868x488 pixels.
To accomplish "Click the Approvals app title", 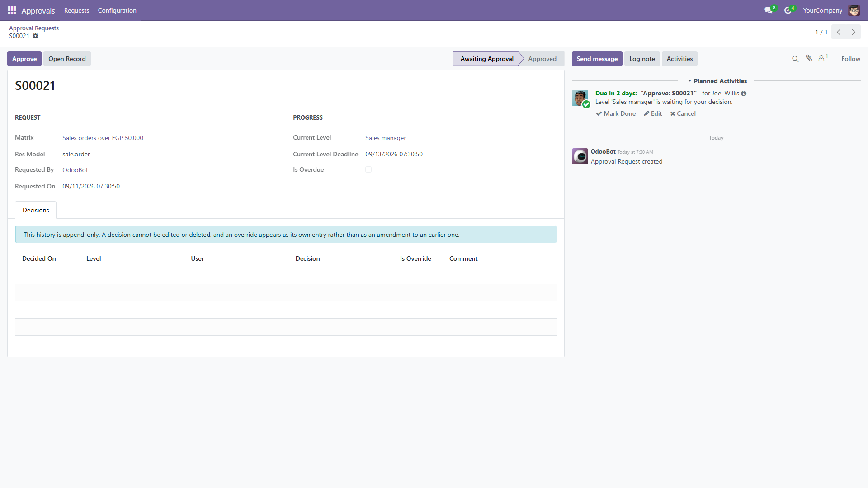I will [38, 10].
